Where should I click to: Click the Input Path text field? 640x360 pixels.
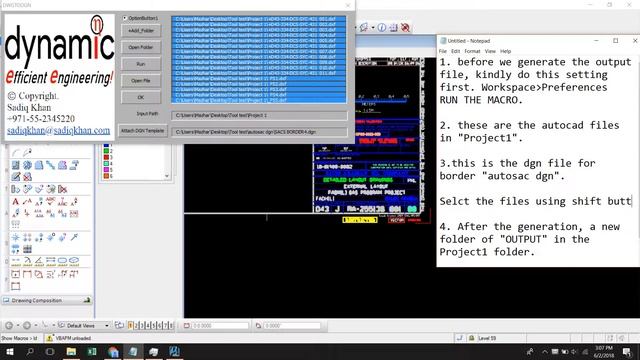[259, 116]
